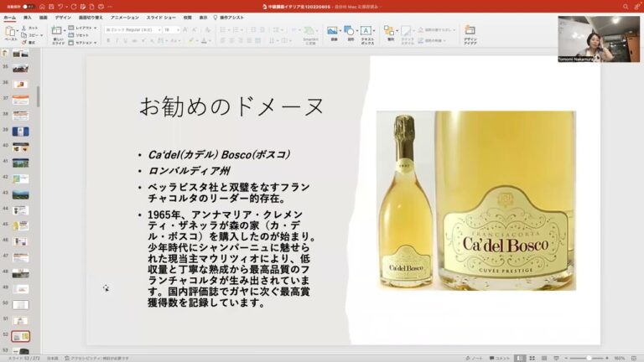Click the Quick Styles icon
Image resolution: width=644 pixels, height=362 pixels.
pyautogui.click(x=406, y=31)
